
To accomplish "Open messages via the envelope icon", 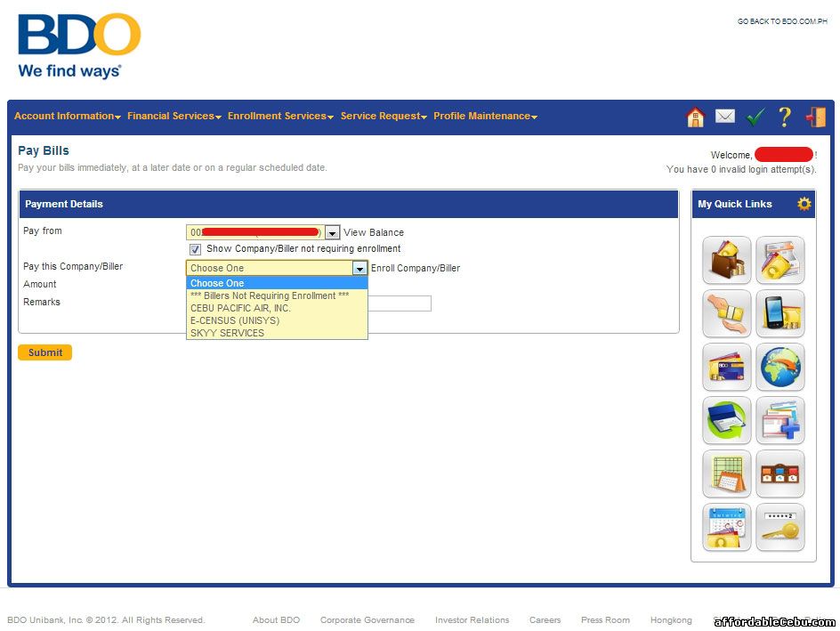I will 725,116.
